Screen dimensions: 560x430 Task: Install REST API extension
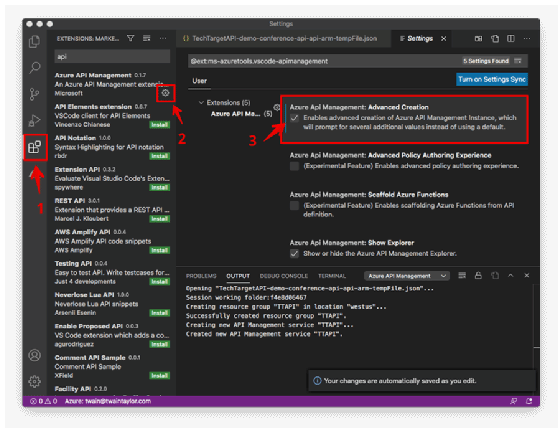(x=159, y=219)
